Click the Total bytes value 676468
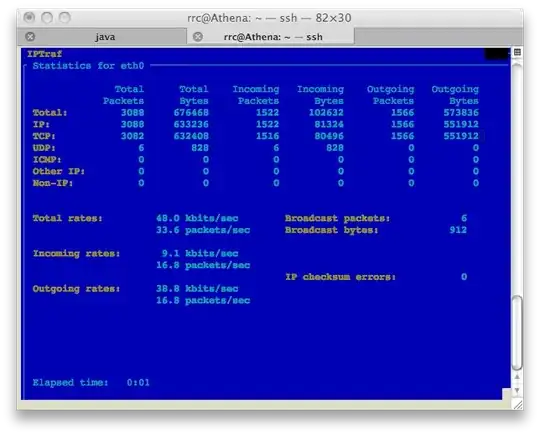Image resolution: width=540 pixels, height=435 pixels. [x=191, y=112]
